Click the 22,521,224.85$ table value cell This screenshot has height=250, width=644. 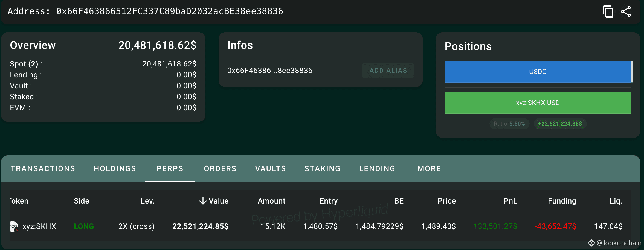200,226
